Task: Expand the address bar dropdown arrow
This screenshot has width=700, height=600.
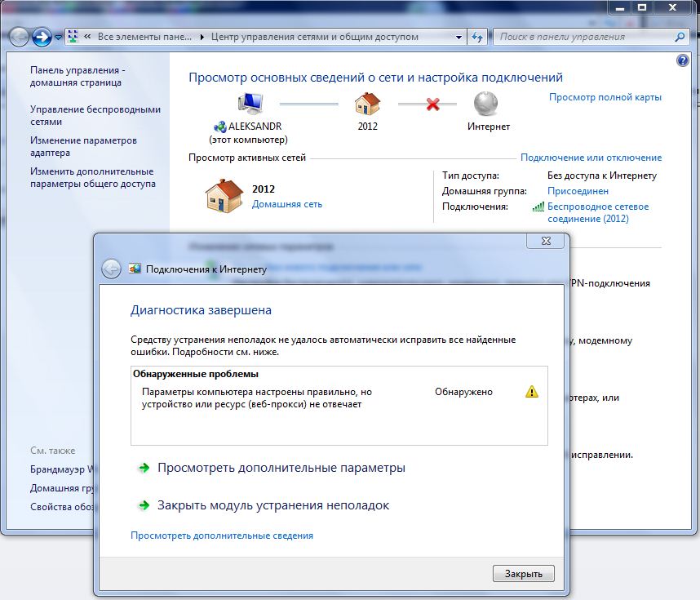Action: point(457,37)
